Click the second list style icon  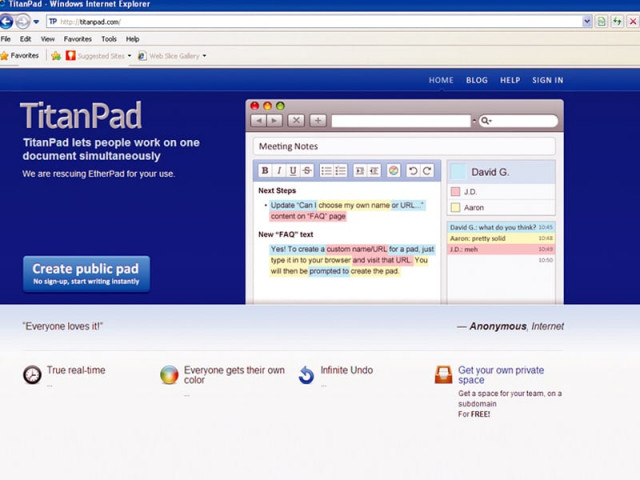340,171
